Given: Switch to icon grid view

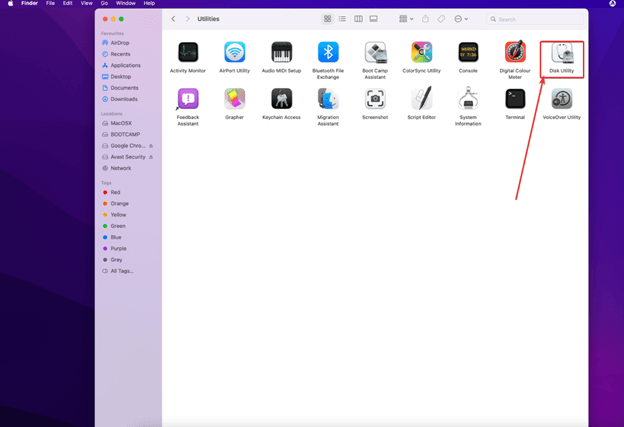Looking at the screenshot, I should 328,19.
